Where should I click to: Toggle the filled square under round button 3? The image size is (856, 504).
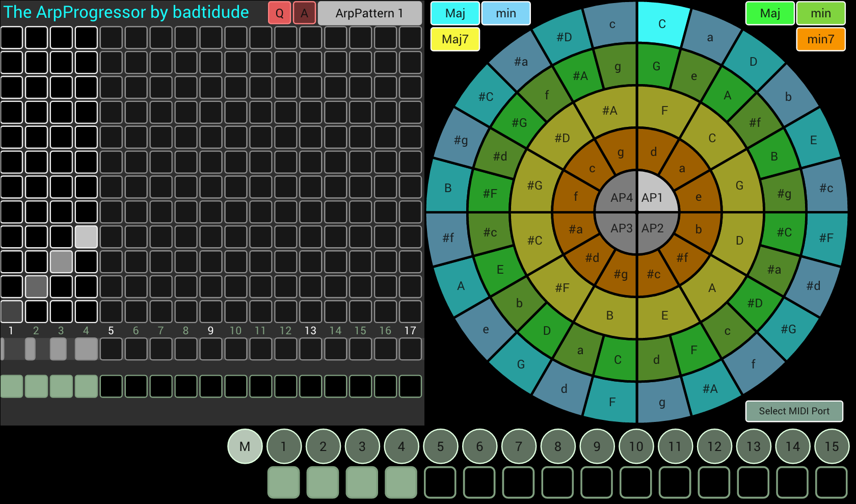[x=362, y=482]
